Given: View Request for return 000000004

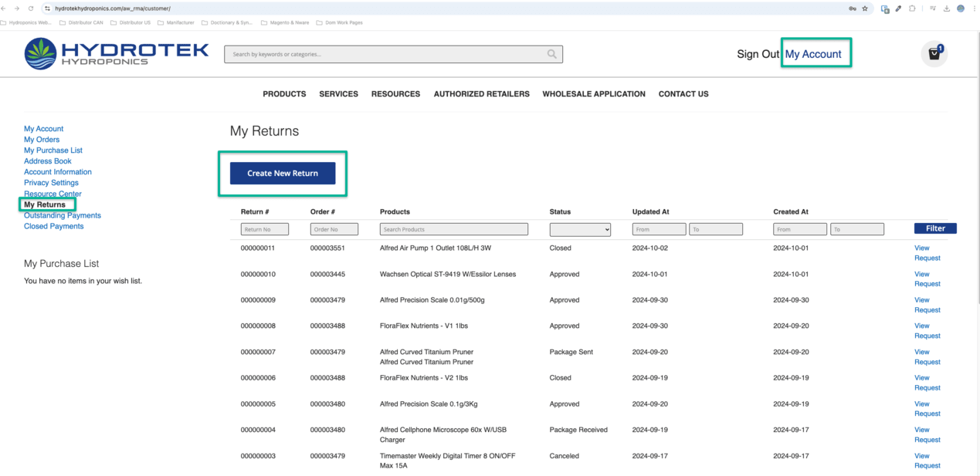Looking at the screenshot, I should tap(927, 434).
